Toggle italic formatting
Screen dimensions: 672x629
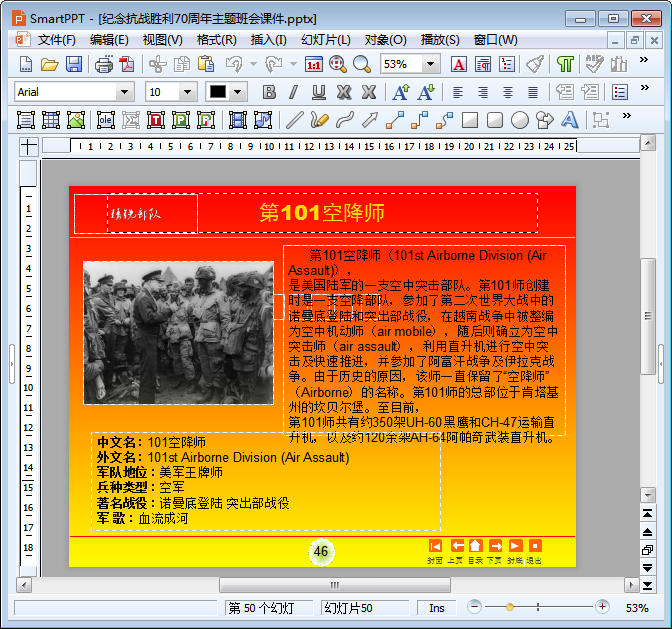tap(294, 92)
